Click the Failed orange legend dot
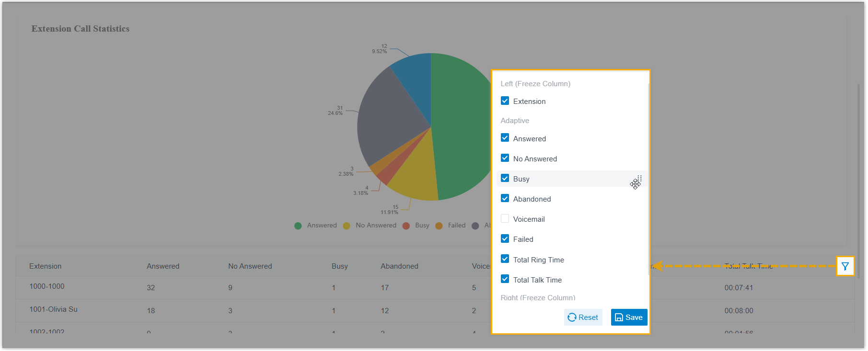Screen dimensions: 868x351 point(439,226)
